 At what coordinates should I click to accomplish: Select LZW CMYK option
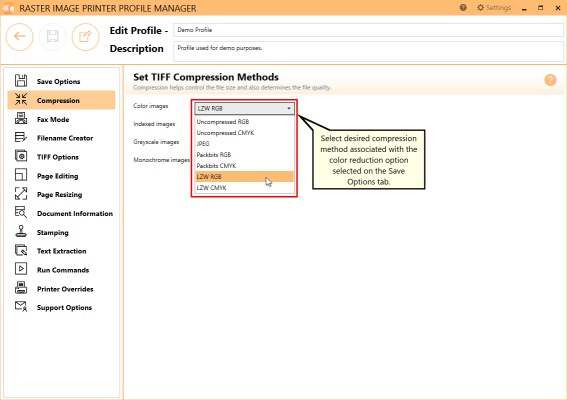(244, 188)
